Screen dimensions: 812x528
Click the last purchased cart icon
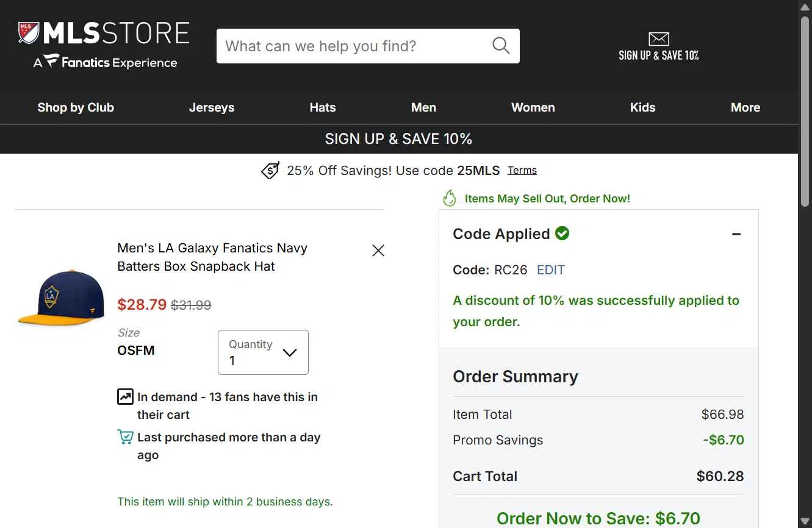pyautogui.click(x=125, y=437)
